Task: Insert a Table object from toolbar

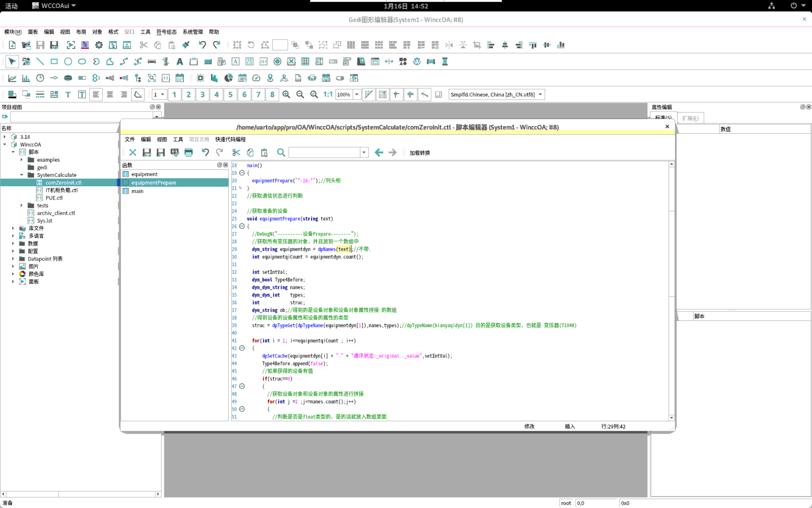Action: click(x=305, y=62)
